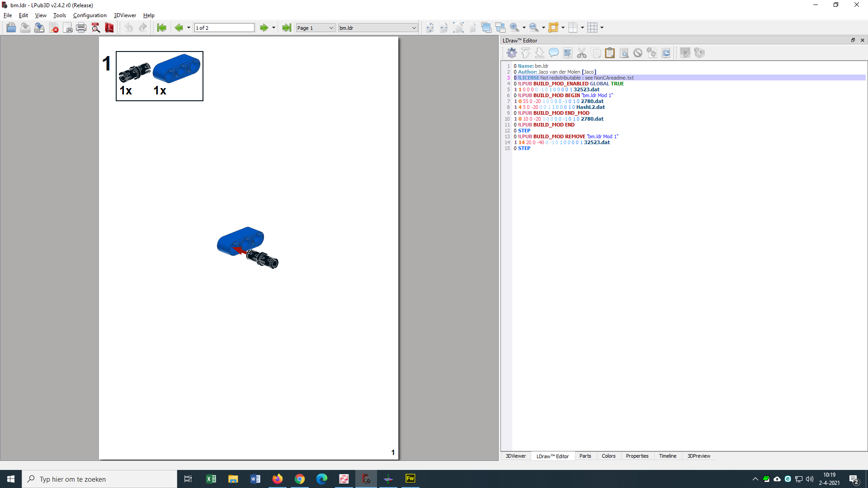Open the Page 1 dropdown
This screenshot has width=868, height=488.
316,28
